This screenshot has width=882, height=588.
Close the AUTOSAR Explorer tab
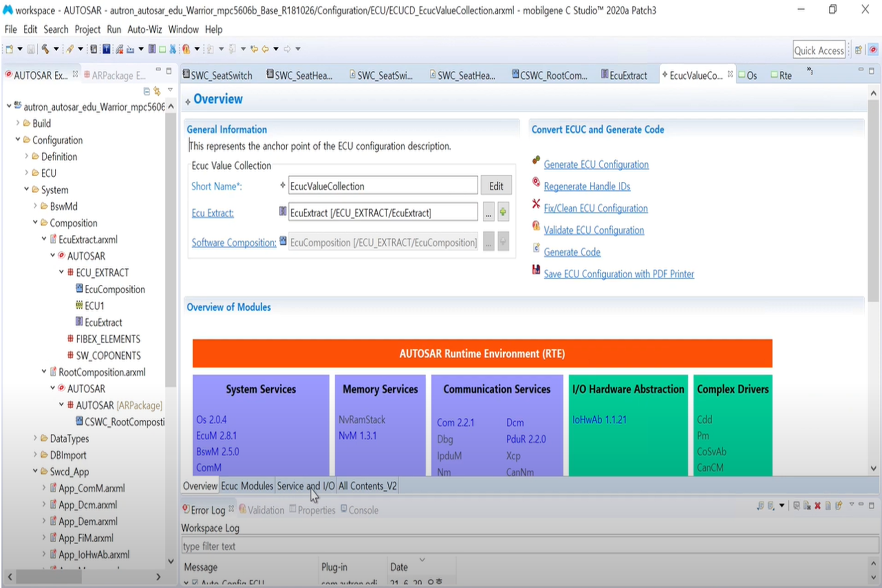75,74
